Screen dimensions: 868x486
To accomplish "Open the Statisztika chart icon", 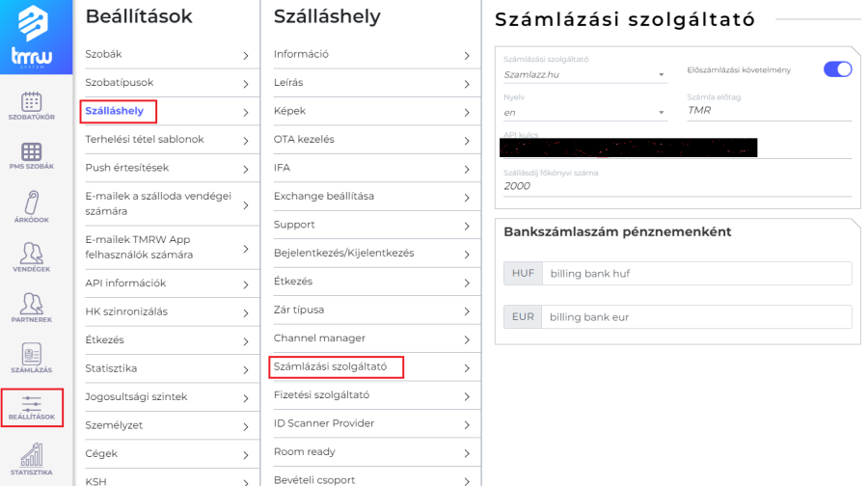I will [32, 455].
